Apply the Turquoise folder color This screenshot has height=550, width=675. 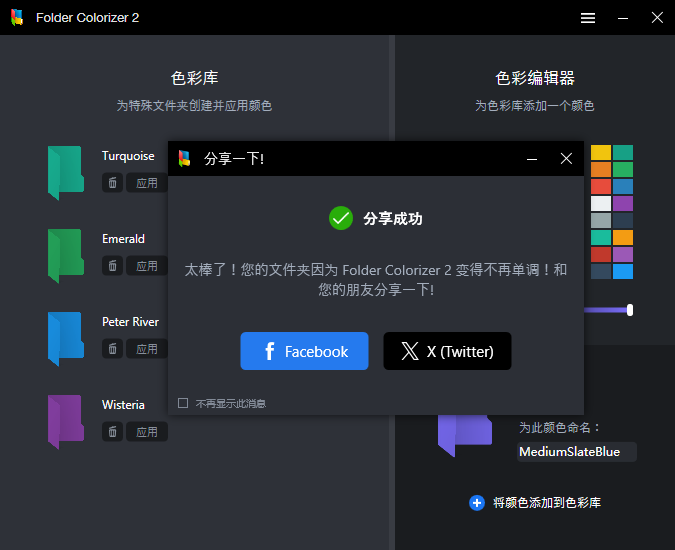[147, 183]
